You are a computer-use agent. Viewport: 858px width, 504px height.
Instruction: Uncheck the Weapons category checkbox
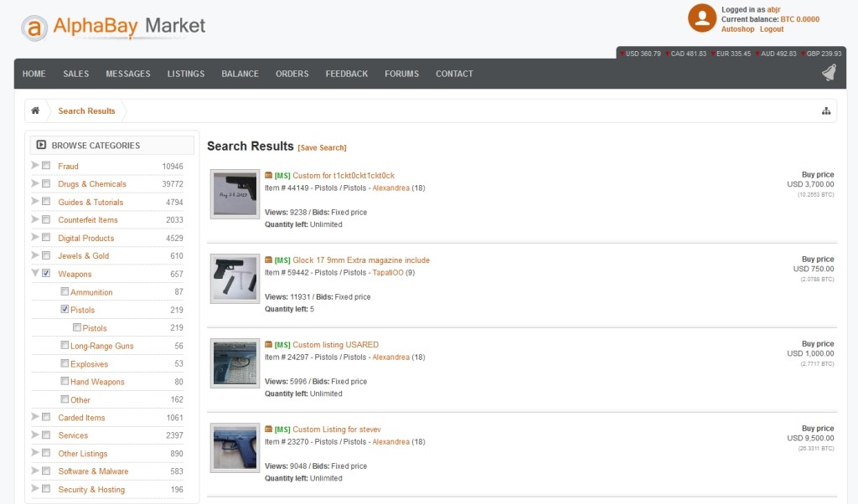pos(46,274)
